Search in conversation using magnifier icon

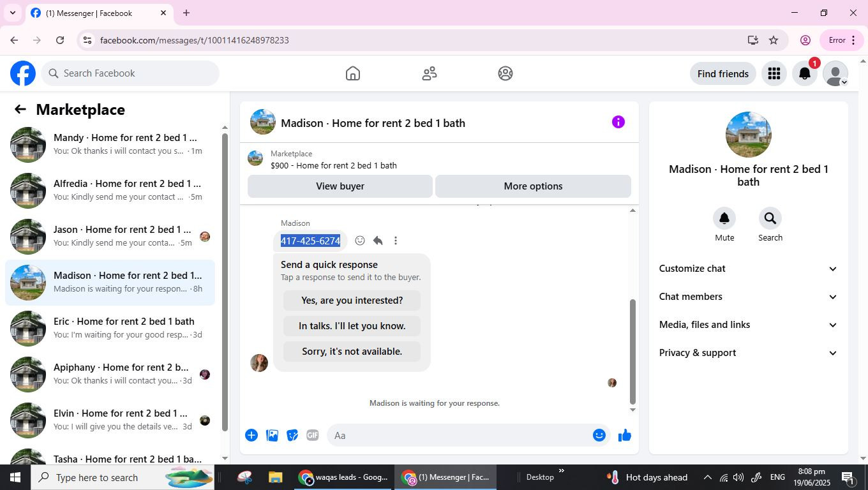coord(770,219)
